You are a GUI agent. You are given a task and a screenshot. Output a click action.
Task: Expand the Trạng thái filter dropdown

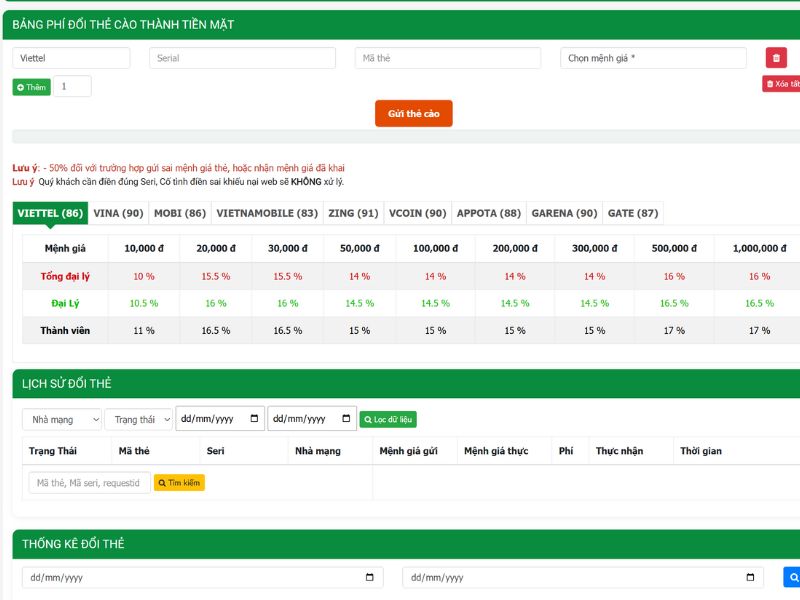(x=139, y=419)
